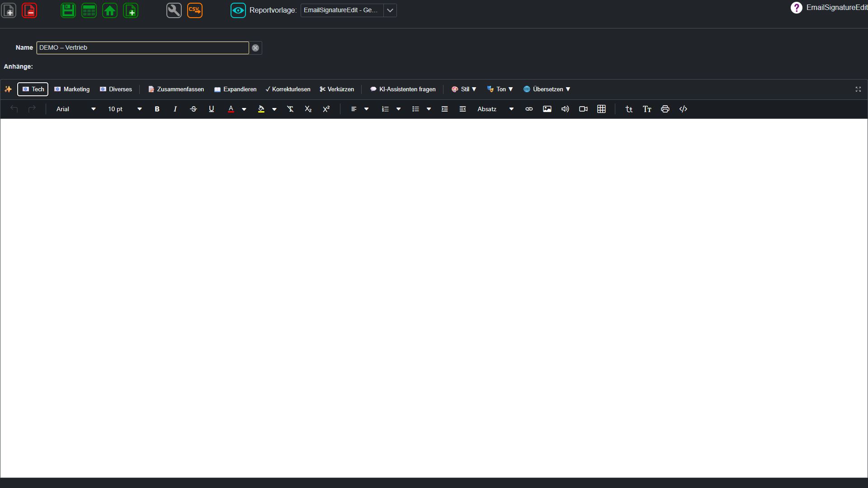
Task: Open the source code view icon
Action: [683, 109]
